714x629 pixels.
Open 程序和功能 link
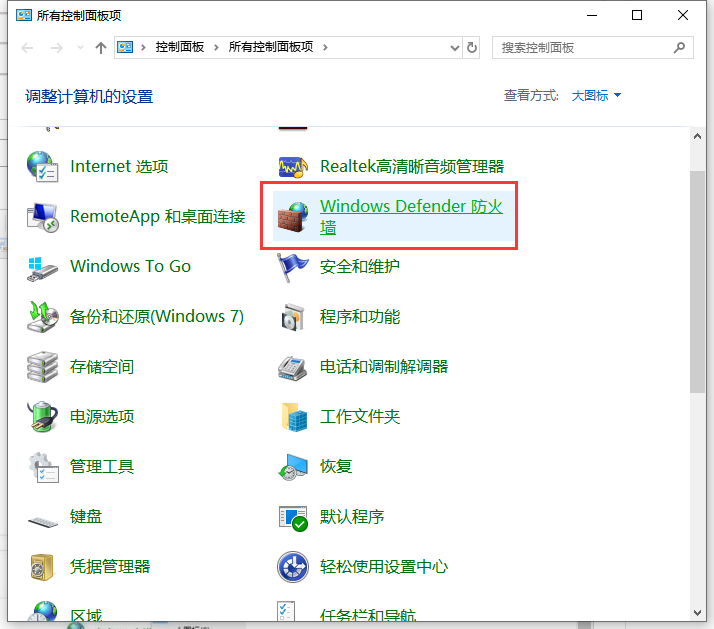coord(360,316)
